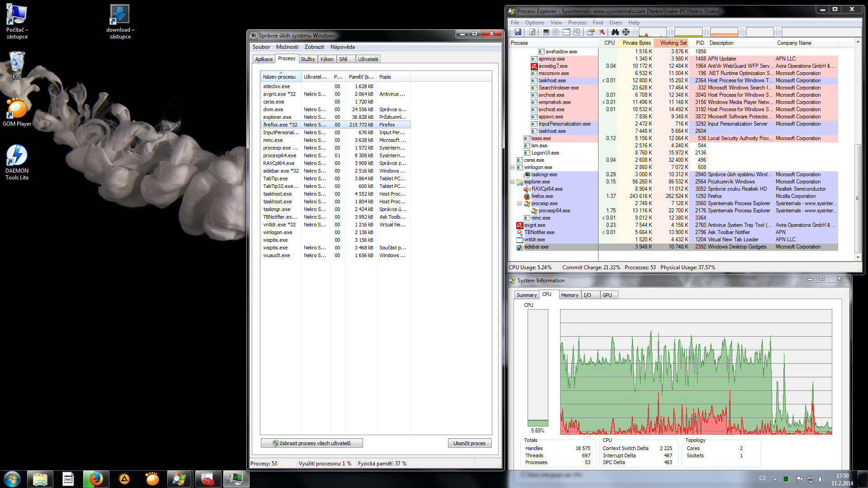
Task: Click the Save icon in Process Explorer toolbar
Action: pos(518,32)
